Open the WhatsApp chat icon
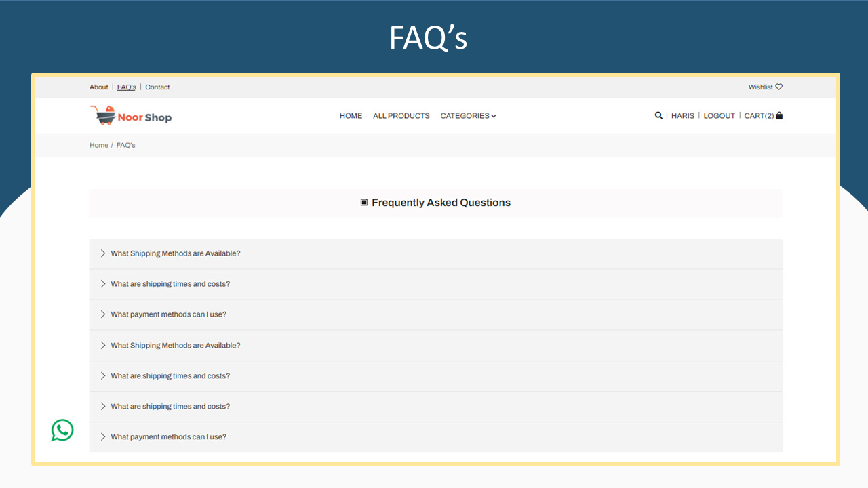 [x=62, y=430]
